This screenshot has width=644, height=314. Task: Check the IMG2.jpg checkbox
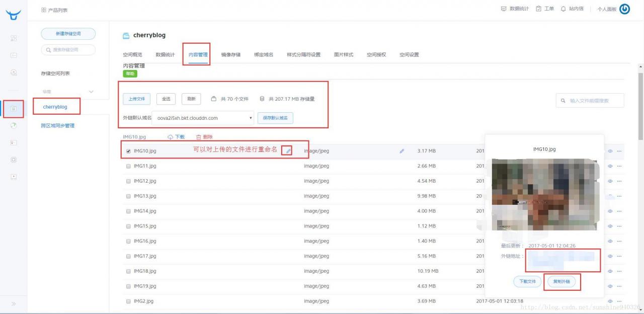pos(128,301)
